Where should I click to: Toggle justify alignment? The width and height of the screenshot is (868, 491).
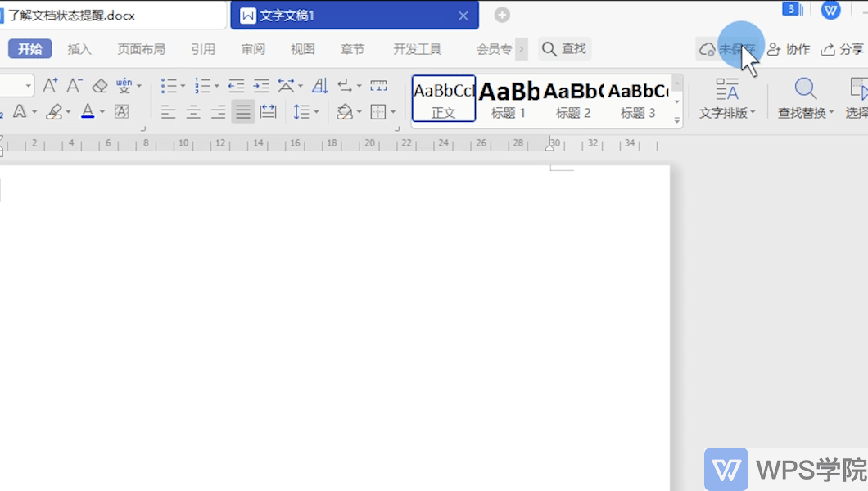(243, 111)
